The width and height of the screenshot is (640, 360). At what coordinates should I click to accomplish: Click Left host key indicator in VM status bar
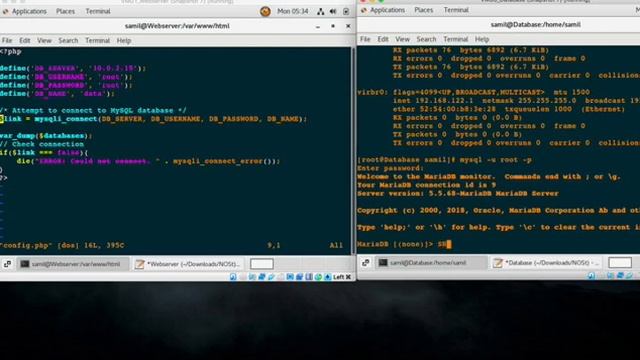click(x=338, y=277)
